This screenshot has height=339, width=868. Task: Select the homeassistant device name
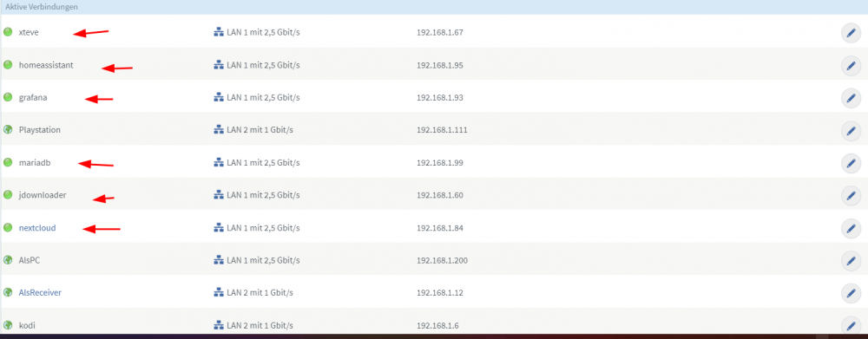(46, 65)
